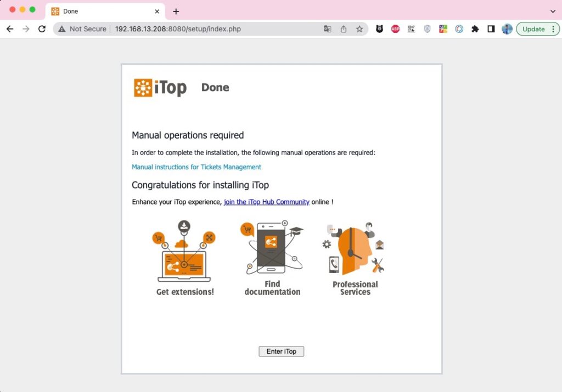Reload the page with the refresh icon

click(x=42, y=29)
